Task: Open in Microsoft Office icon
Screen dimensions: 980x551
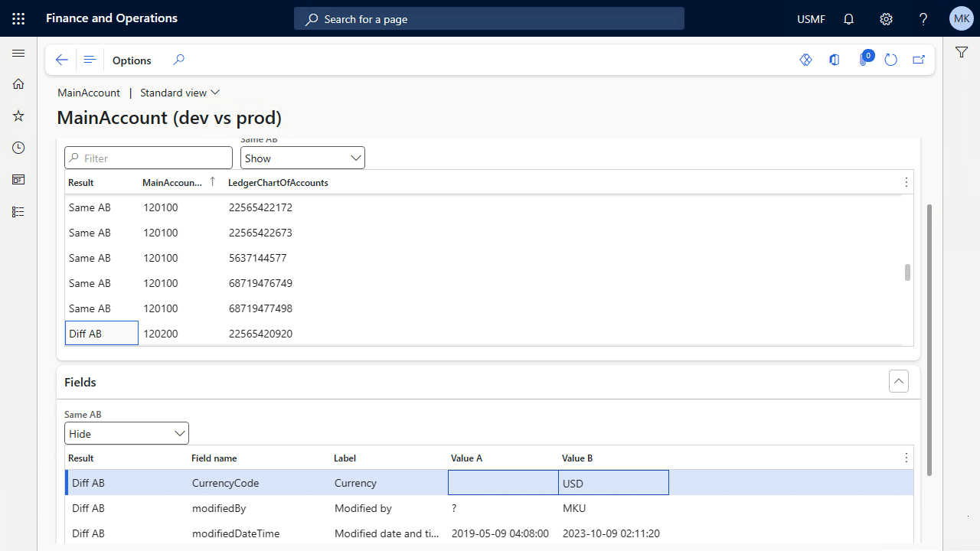Action: point(835,60)
